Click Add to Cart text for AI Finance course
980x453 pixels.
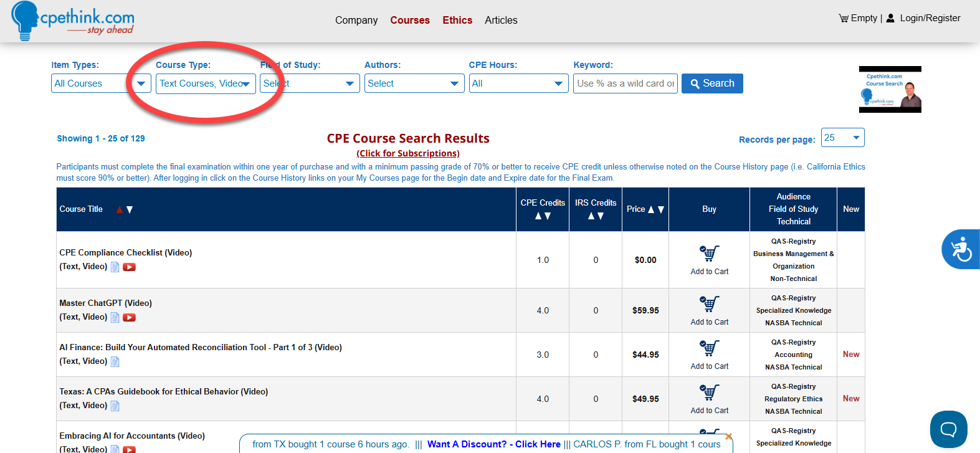tap(709, 366)
